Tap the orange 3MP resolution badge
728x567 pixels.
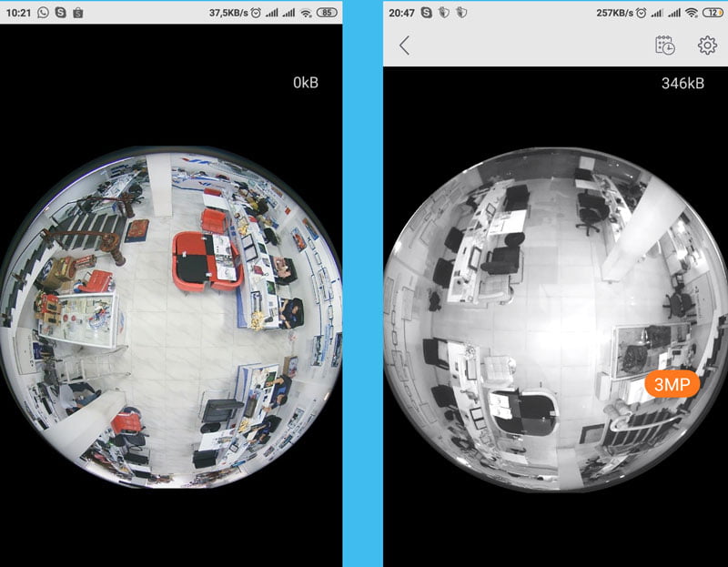[672, 384]
